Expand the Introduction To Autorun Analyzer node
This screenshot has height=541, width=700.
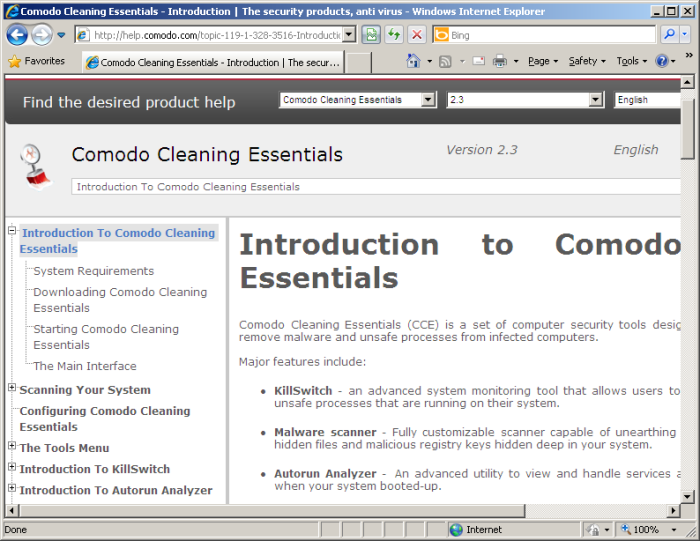[x=12, y=487]
